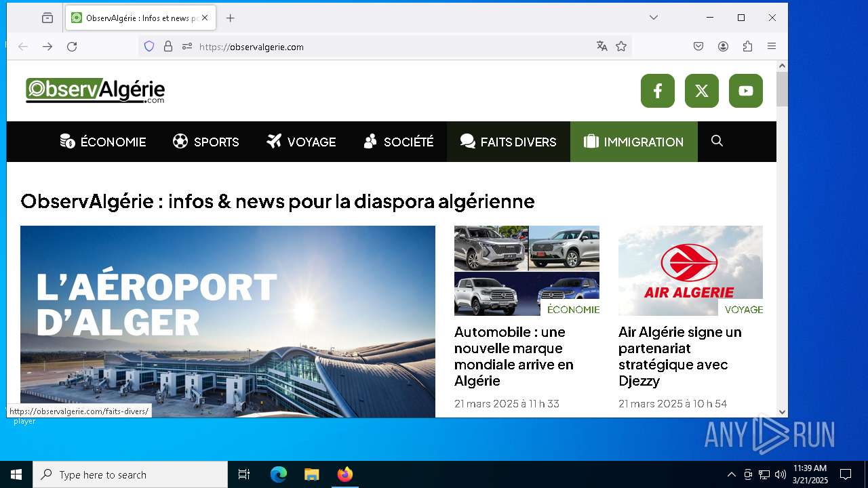Click the page scrollbar down arrow

click(782, 411)
